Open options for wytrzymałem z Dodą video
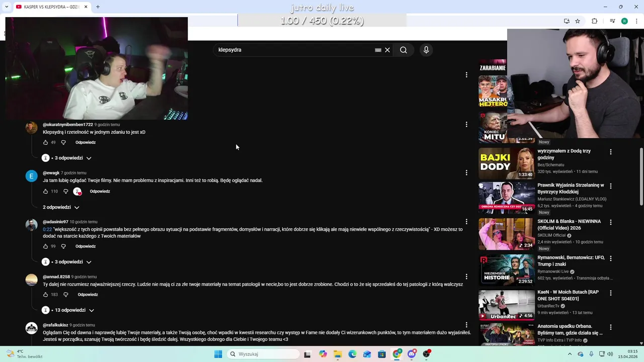Viewport: 644px width, 362px height. (611, 152)
